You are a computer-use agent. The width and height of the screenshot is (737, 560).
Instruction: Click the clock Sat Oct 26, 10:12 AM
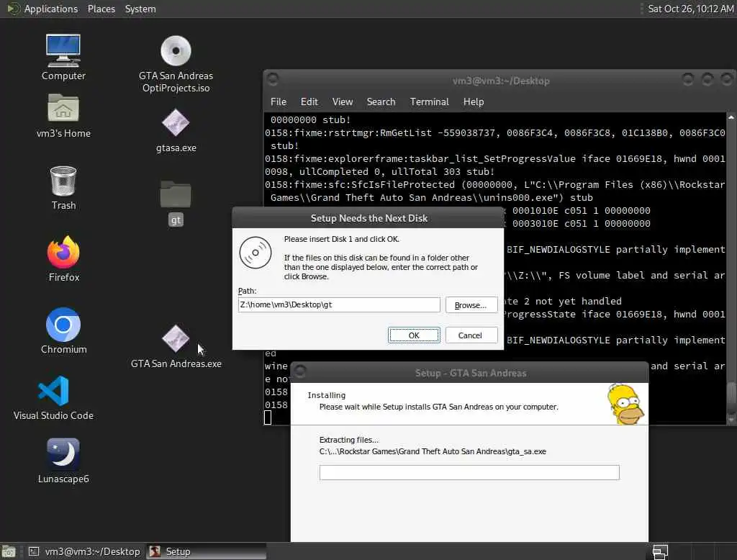coord(691,9)
